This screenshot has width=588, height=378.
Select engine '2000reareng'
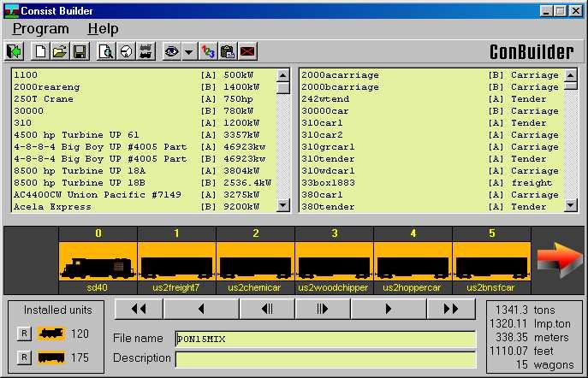pyautogui.click(x=143, y=87)
